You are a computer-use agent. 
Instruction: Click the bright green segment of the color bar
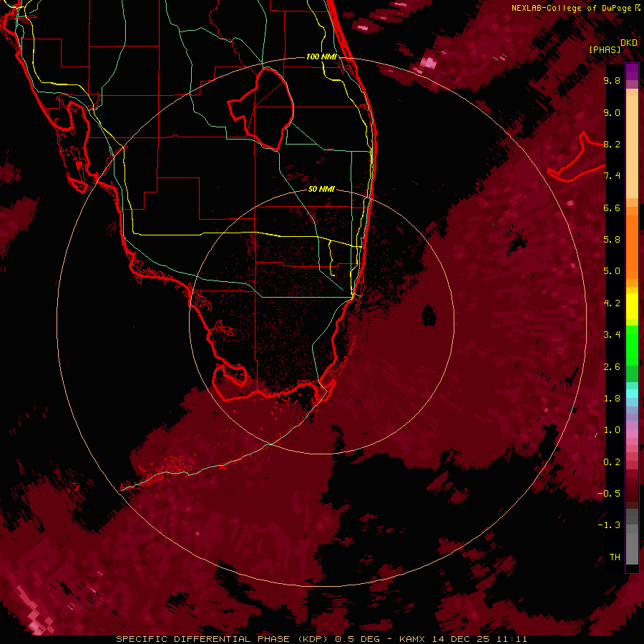click(x=632, y=345)
